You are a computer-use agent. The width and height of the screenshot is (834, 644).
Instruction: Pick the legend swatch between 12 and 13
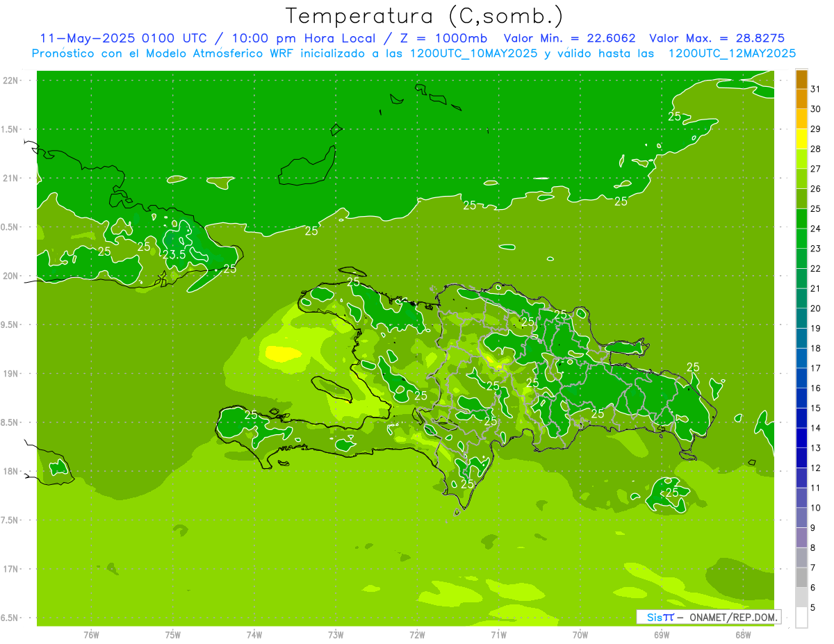point(801,458)
